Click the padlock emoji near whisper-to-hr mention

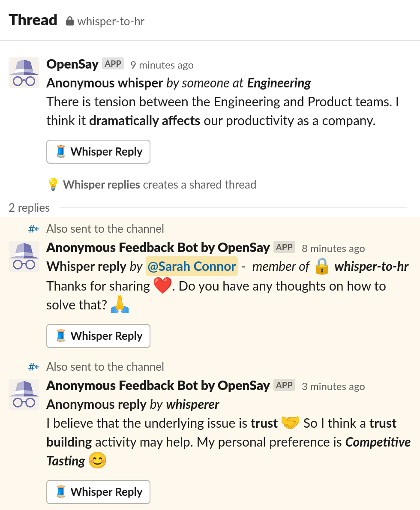point(323,266)
